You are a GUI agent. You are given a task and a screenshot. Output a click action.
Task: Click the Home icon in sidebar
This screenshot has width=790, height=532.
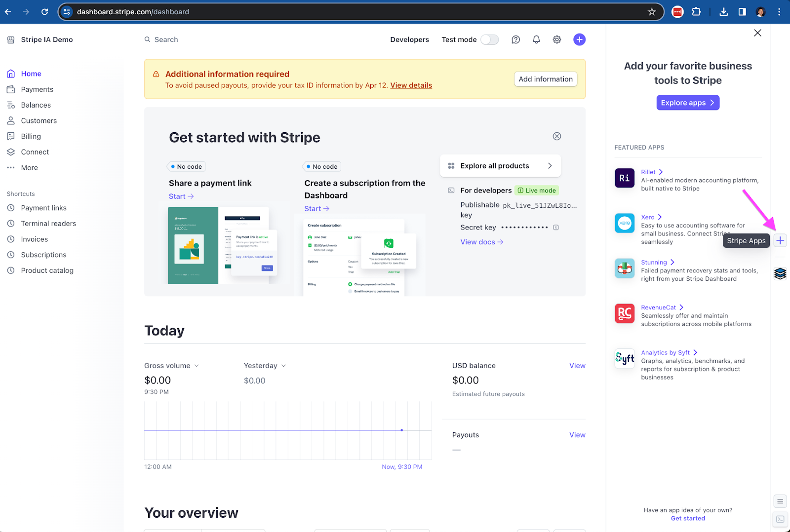click(11, 74)
